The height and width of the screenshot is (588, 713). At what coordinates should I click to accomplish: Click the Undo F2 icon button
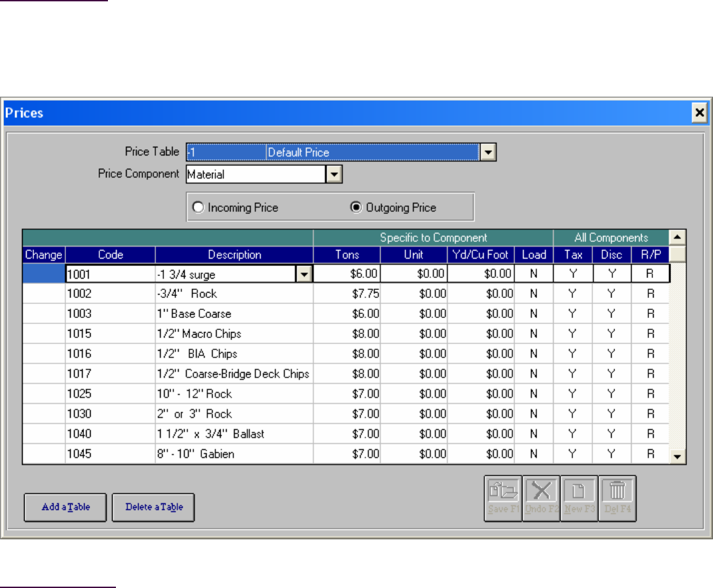[541, 497]
